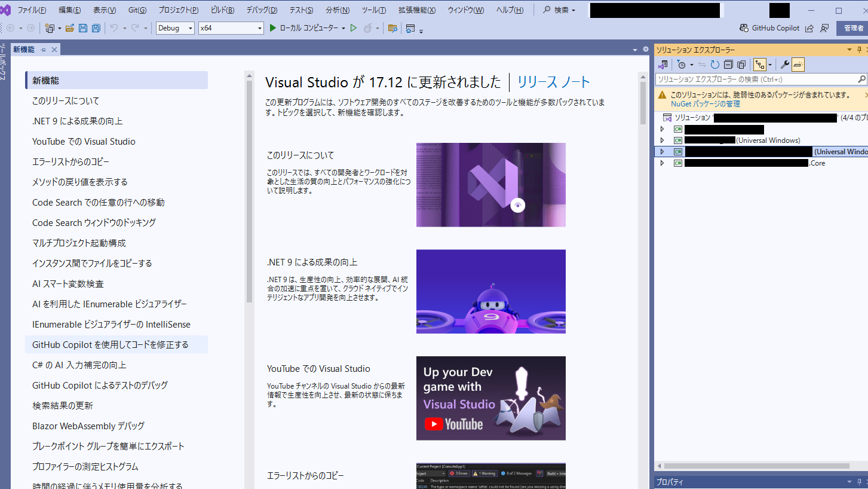Expand the selected Universal Windows project node
868x489 pixels.
[x=662, y=152]
